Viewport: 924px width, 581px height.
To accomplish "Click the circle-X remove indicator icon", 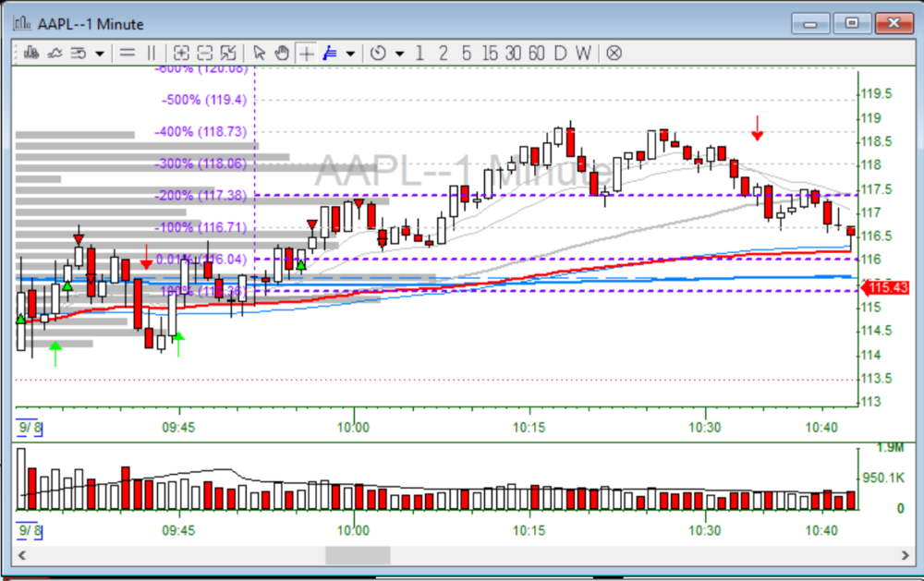I will tap(614, 53).
